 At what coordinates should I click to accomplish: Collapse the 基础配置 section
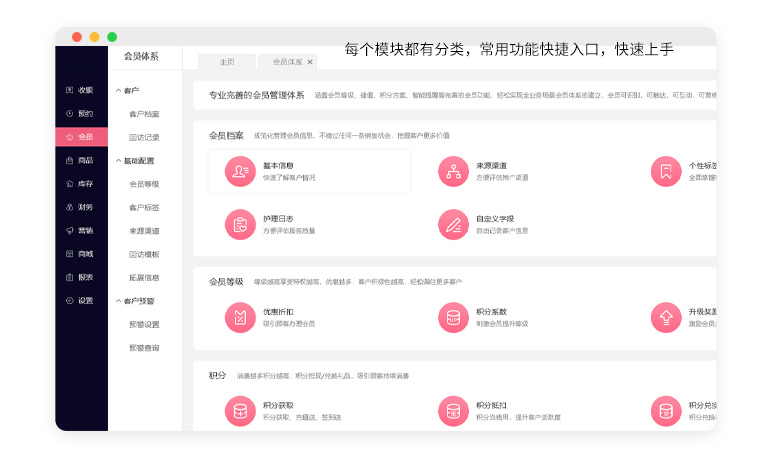click(117, 161)
